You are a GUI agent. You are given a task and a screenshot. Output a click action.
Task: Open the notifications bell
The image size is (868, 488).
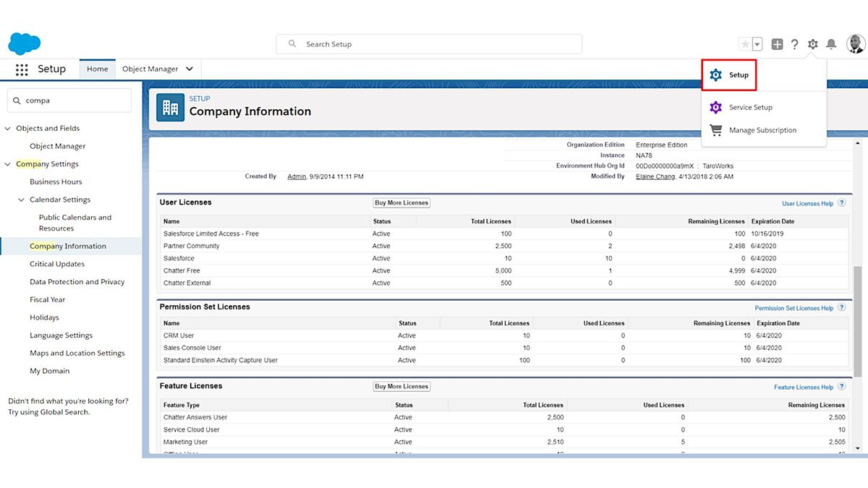click(831, 44)
